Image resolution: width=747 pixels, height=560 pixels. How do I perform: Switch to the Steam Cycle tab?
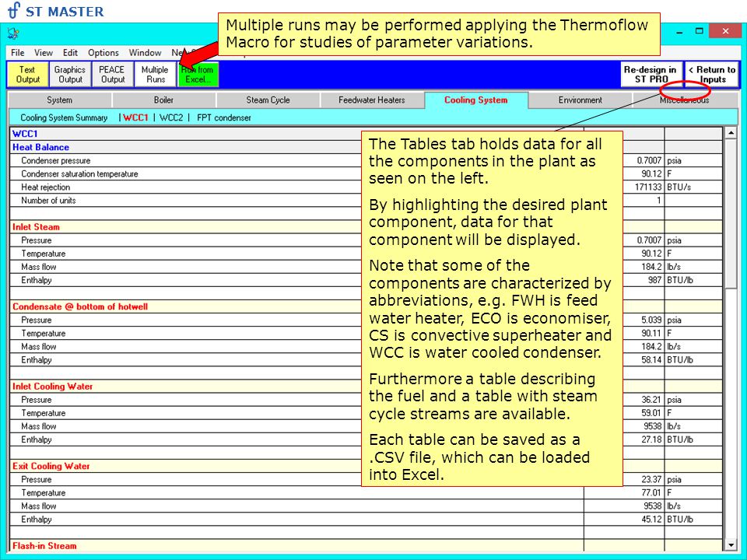click(x=268, y=100)
